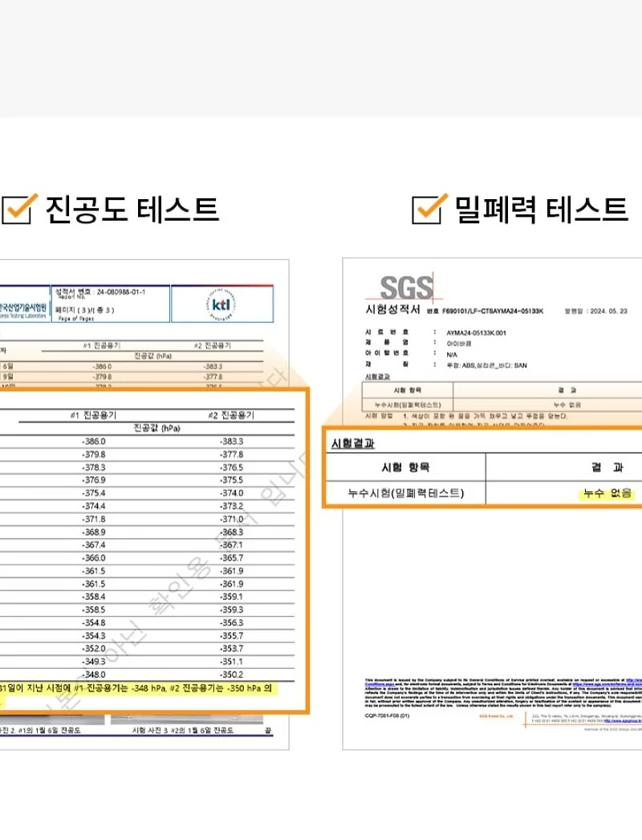
Task: Click the value -351.1
Action: (231, 662)
